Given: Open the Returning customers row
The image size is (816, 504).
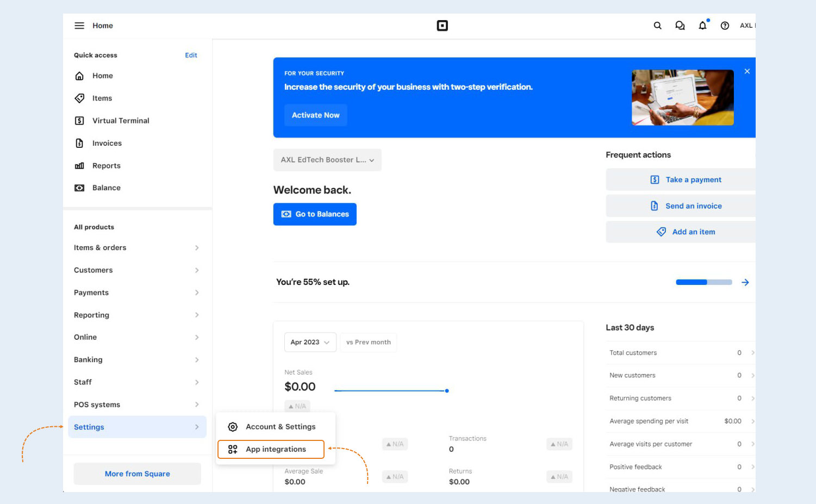Looking at the screenshot, I should (x=681, y=399).
